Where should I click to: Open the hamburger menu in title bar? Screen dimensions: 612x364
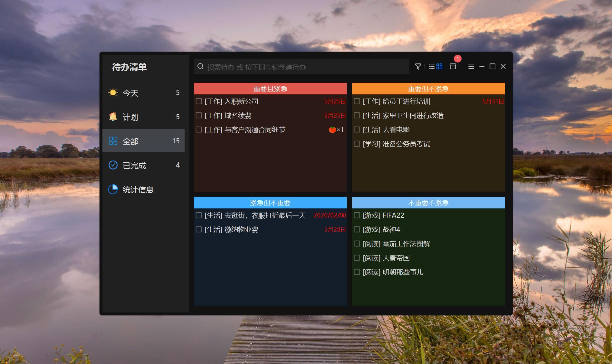coord(471,67)
